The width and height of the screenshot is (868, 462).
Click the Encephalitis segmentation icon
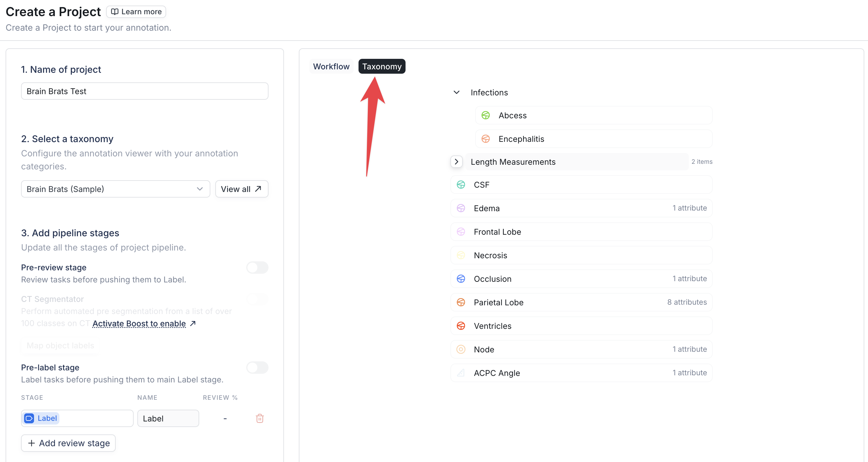tap(486, 139)
